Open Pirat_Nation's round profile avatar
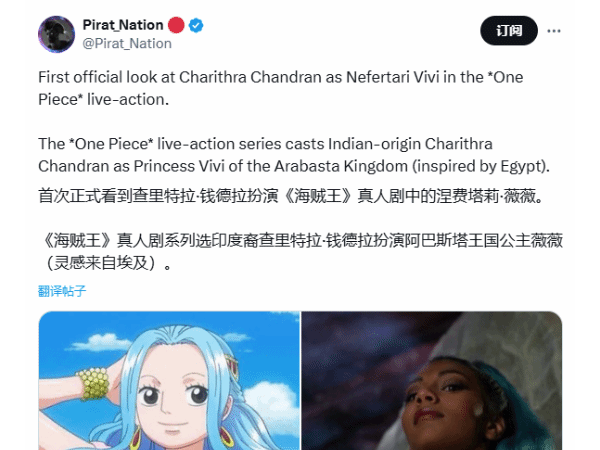 coord(57,34)
